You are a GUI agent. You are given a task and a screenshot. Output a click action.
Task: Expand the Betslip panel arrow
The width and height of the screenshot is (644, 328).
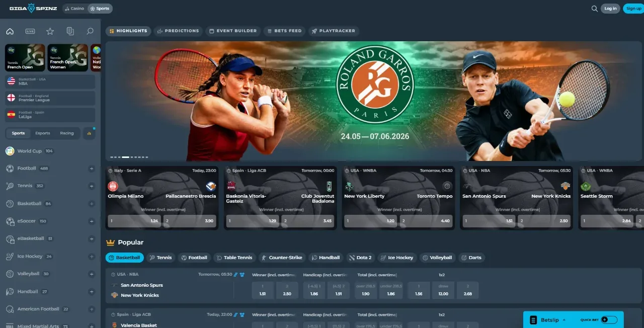(x=564, y=320)
